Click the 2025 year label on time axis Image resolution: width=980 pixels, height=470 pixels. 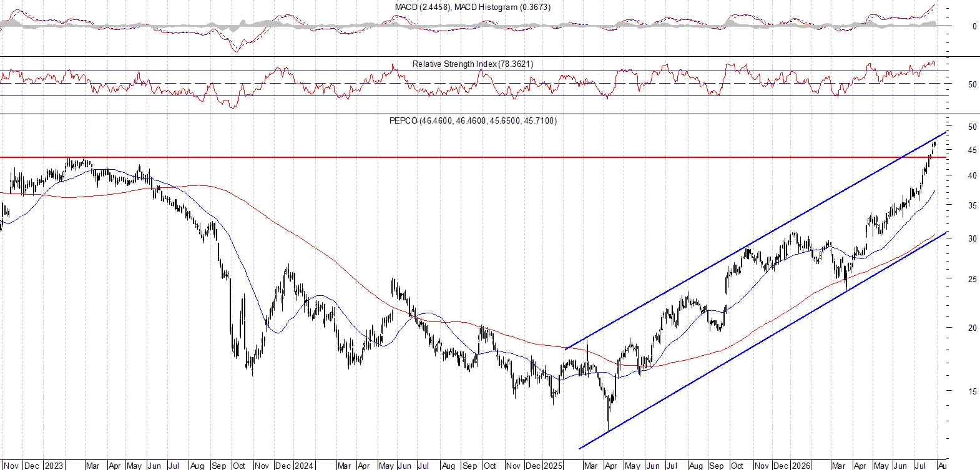[553, 466]
